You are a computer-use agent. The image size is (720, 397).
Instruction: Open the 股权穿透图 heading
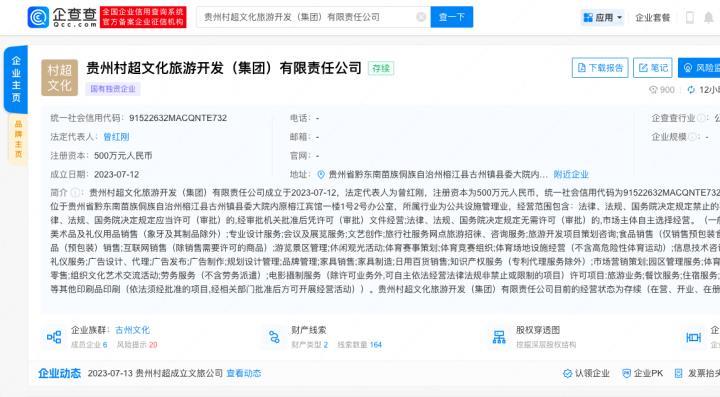click(x=538, y=330)
